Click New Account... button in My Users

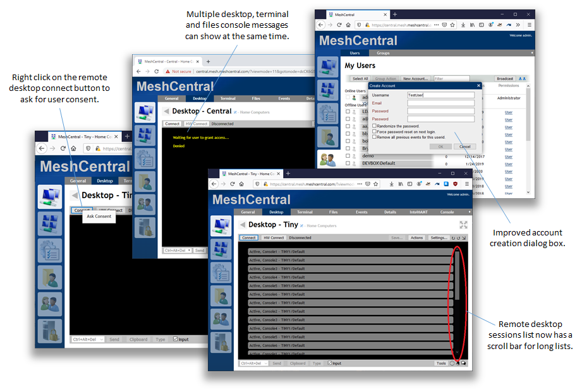tap(415, 79)
